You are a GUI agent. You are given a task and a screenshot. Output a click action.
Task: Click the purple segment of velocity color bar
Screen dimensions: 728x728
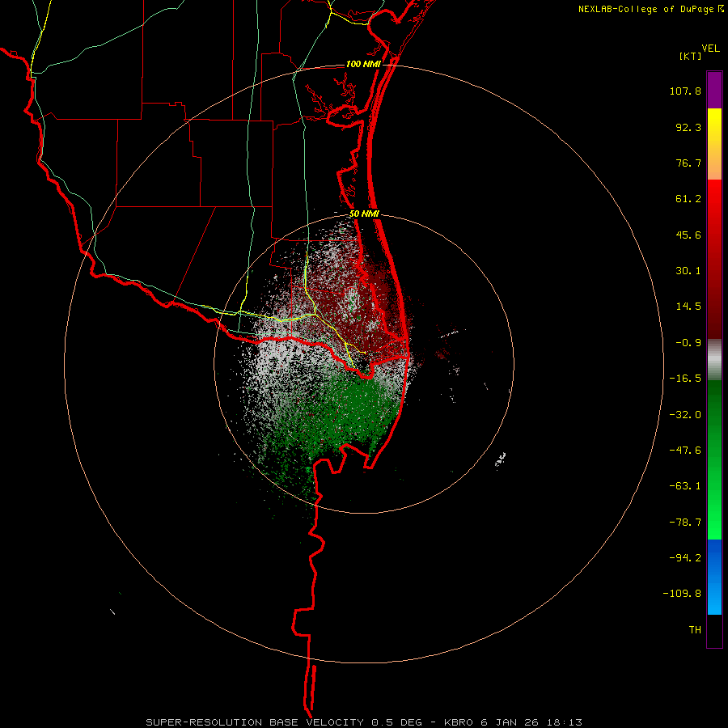pyautogui.click(x=714, y=91)
